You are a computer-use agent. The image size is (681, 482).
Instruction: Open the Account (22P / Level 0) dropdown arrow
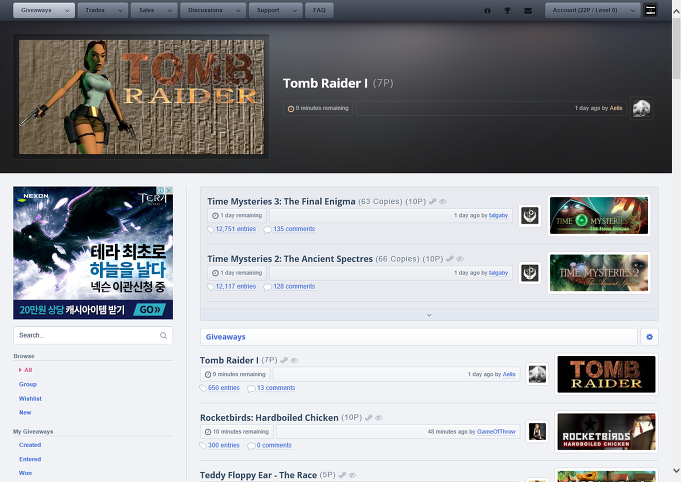(632, 10)
